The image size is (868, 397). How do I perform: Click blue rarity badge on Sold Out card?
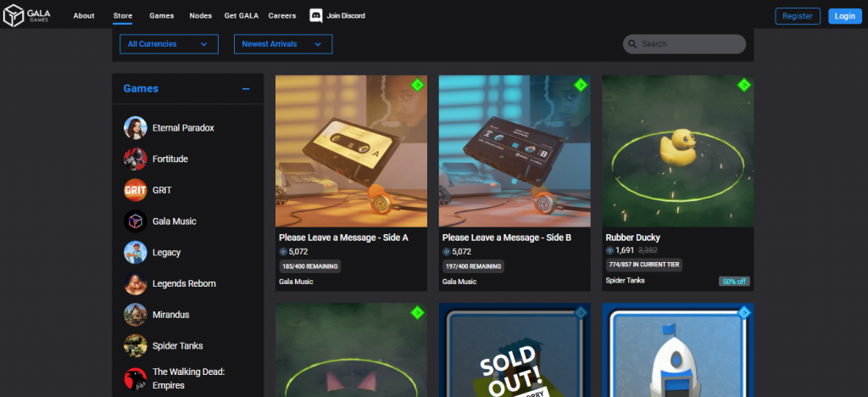pyautogui.click(x=581, y=312)
